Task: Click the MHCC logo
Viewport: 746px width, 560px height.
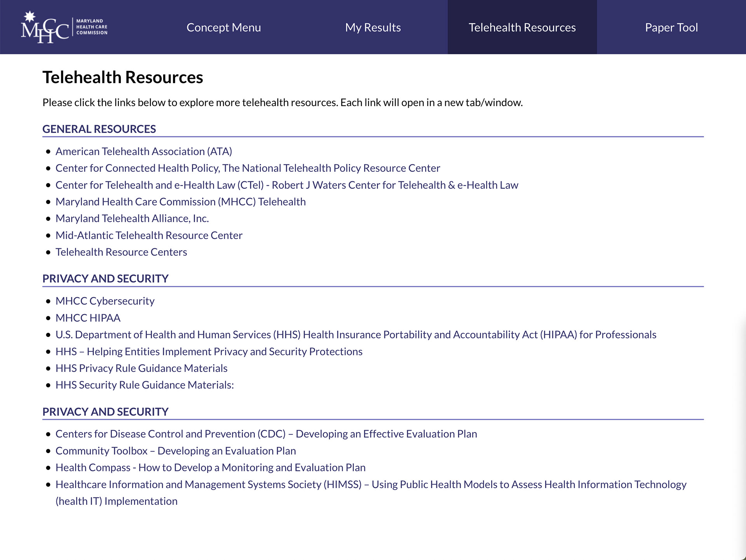Action: [x=64, y=27]
